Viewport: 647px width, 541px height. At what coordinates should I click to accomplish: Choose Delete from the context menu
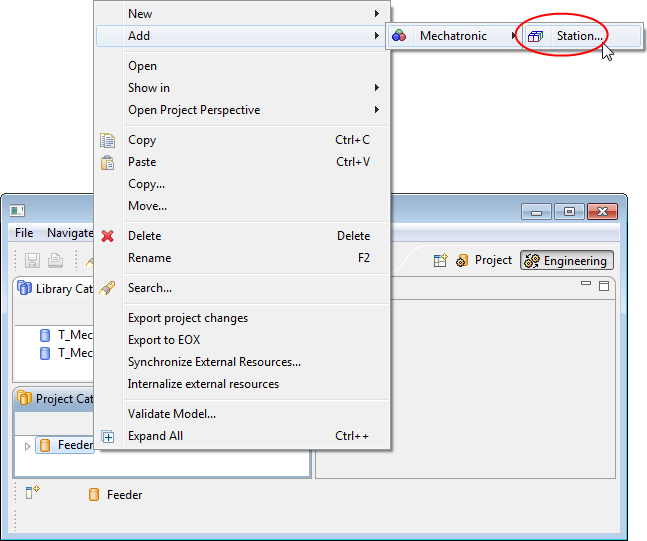click(243, 236)
